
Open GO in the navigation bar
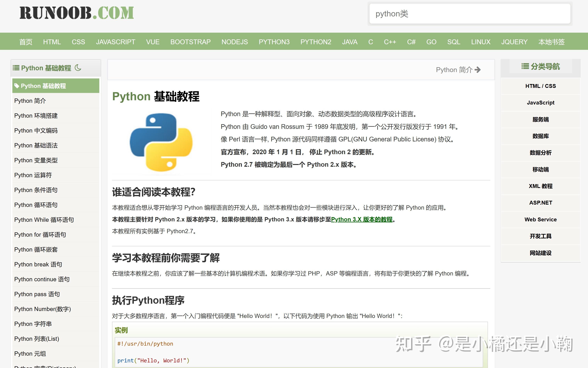[431, 42]
